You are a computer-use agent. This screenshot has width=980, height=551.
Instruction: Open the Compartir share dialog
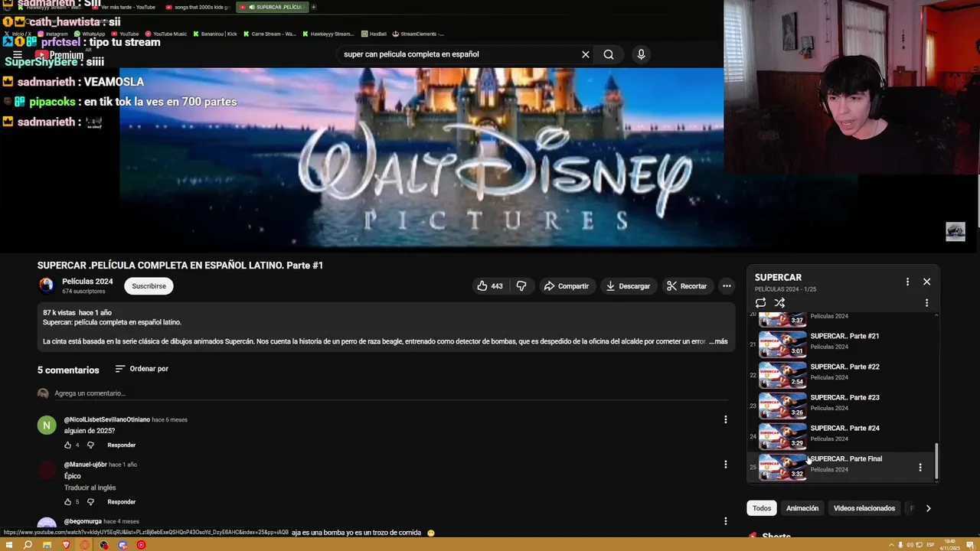566,286
